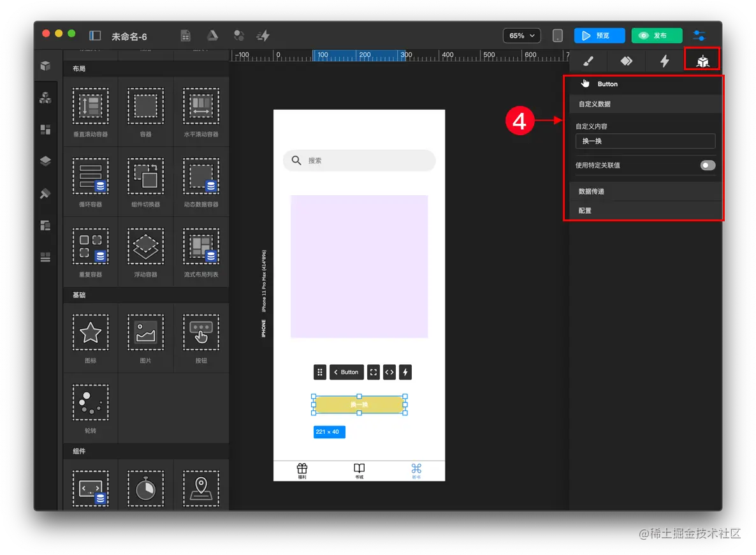Collapse the 基础 component group
Screen dimensions: 756x555
tap(146, 295)
